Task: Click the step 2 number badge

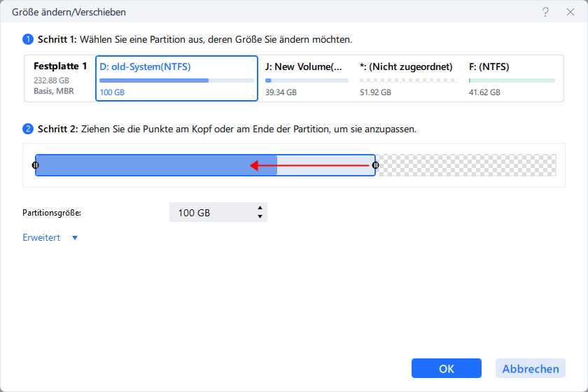Action: coord(28,129)
